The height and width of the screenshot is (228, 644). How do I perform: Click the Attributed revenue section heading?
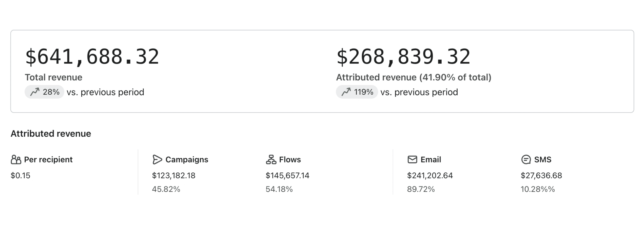pos(51,134)
